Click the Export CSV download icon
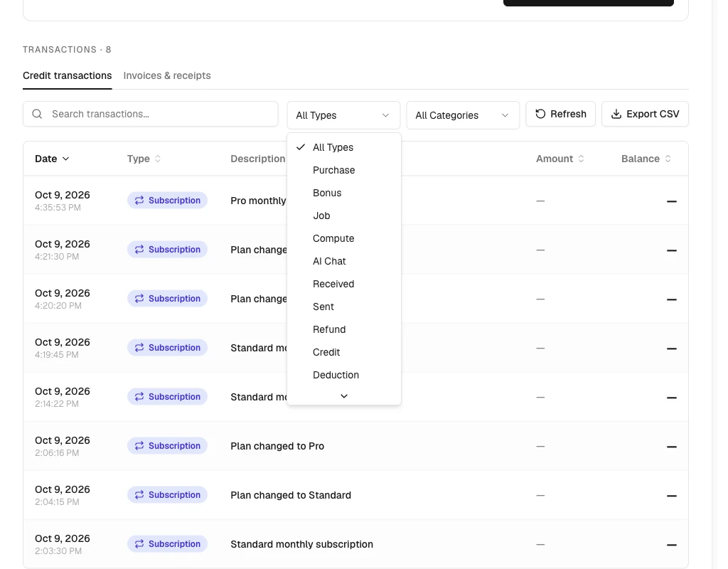 point(616,114)
